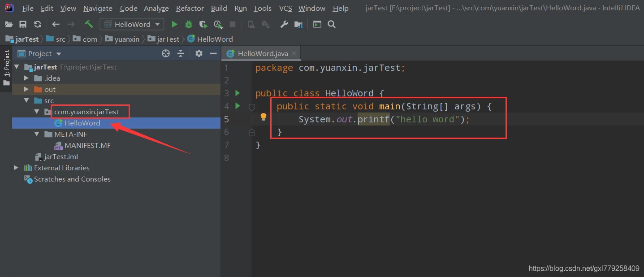Click the Debug bug icon

189,24
